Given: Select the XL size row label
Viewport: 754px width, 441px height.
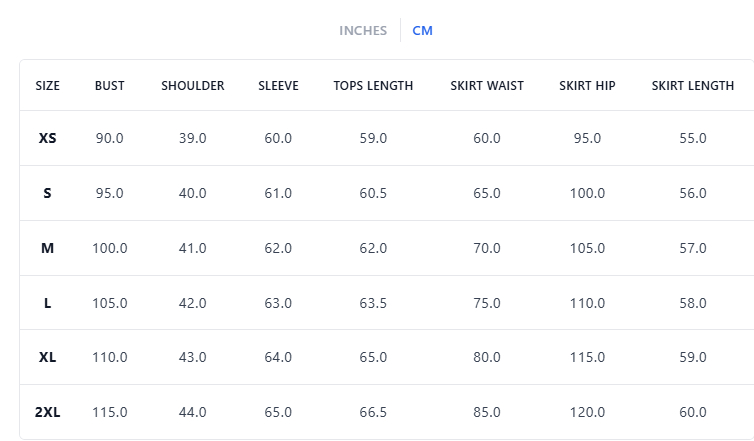Looking at the screenshot, I should [x=48, y=357].
